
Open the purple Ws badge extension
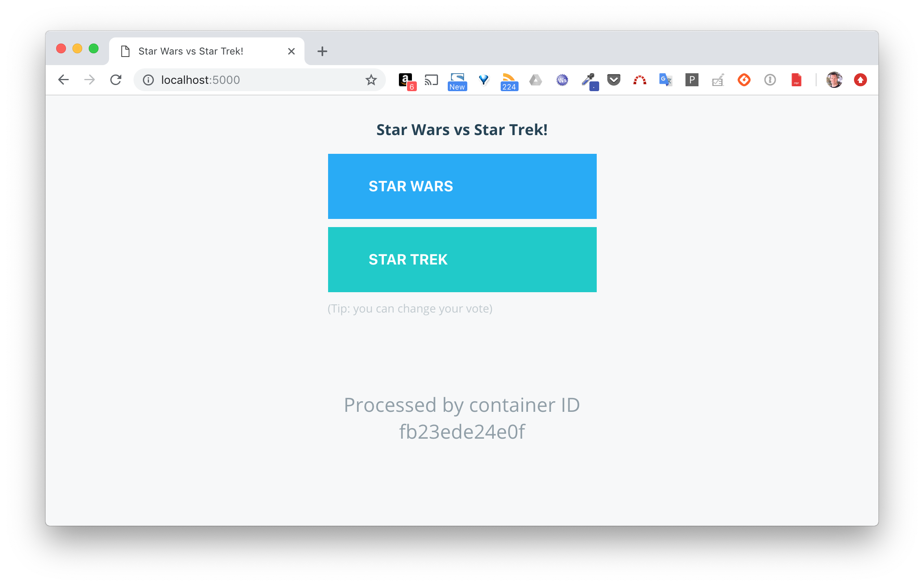click(x=562, y=80)
